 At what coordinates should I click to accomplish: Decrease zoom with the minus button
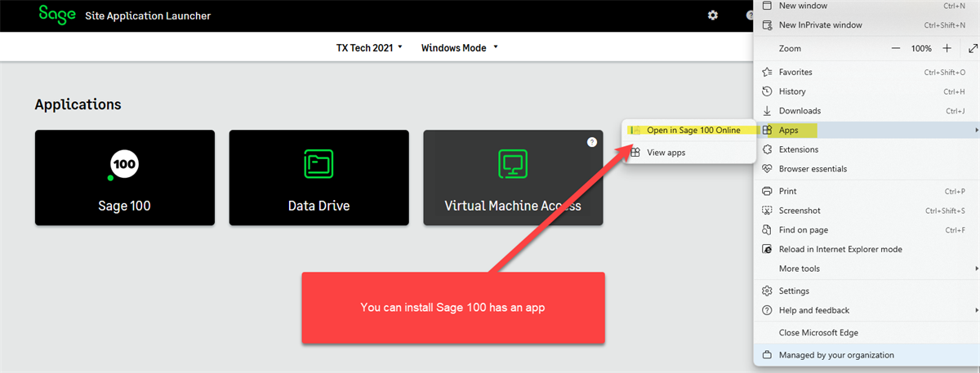coord(896,49)
